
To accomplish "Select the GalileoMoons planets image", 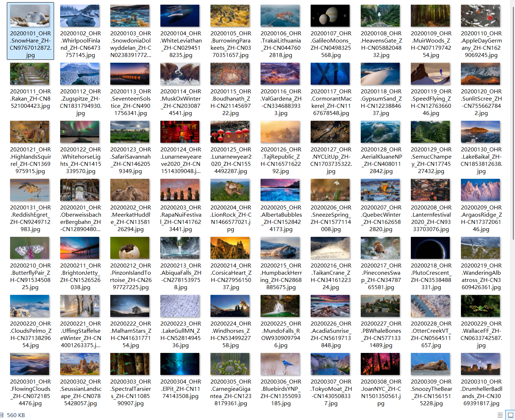I will coord(330,16).
